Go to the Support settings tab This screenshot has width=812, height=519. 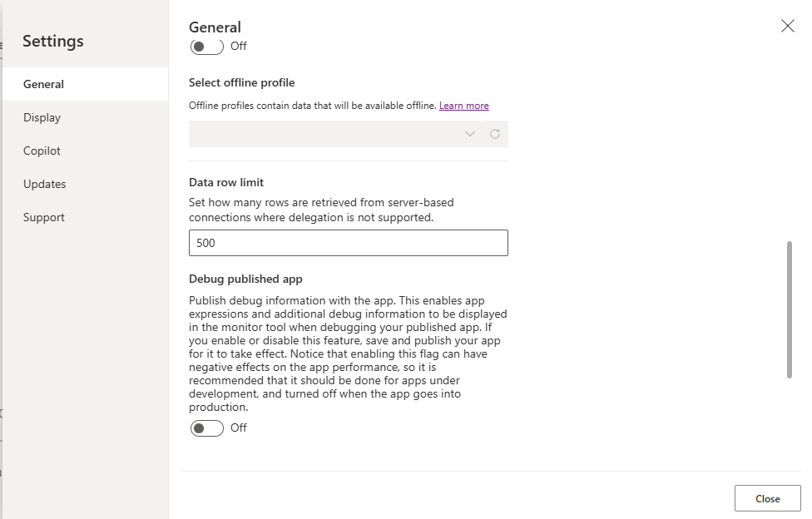click(86, 217)
